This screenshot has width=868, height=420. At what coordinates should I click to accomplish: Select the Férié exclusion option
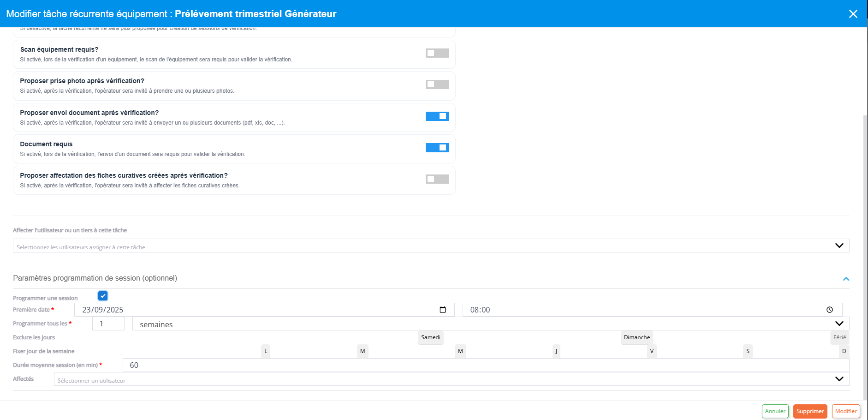coord(839,337)
